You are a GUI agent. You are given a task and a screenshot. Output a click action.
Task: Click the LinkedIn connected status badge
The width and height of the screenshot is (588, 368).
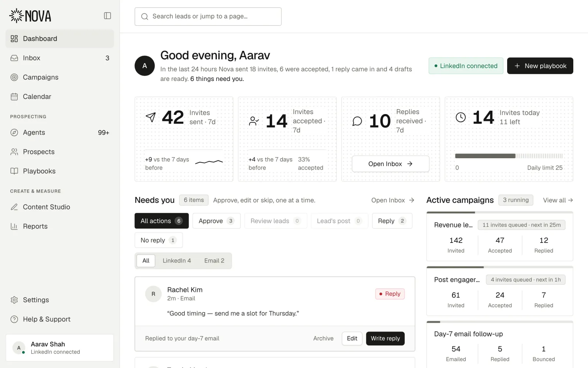(466, 66)
